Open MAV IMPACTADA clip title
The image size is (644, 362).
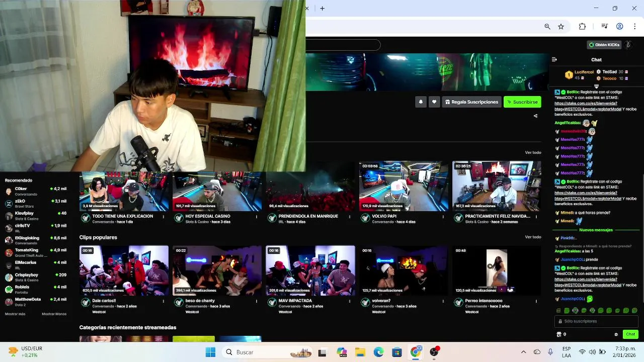[x=295, y=301]
